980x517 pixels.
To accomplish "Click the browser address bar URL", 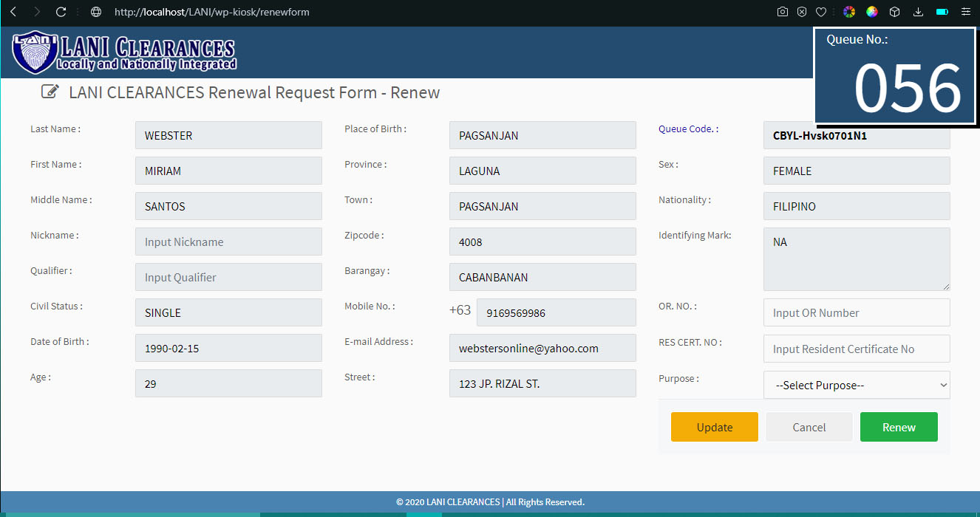I will [x=212, y=12].
